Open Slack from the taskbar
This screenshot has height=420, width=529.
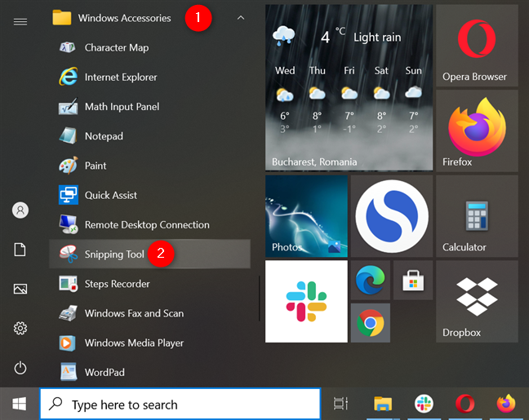pos(424,404)
